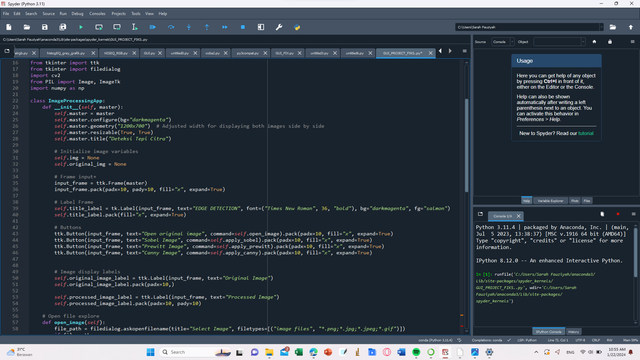Screen dimensions: 640x360
Task: Open the Projects menu
Action: [x=118, y=13]
